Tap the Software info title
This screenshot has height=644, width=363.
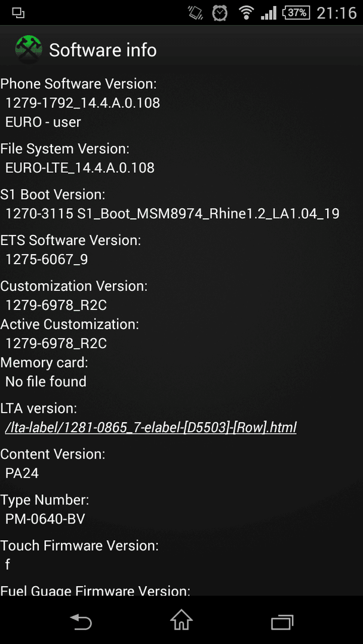pos(103,50)
